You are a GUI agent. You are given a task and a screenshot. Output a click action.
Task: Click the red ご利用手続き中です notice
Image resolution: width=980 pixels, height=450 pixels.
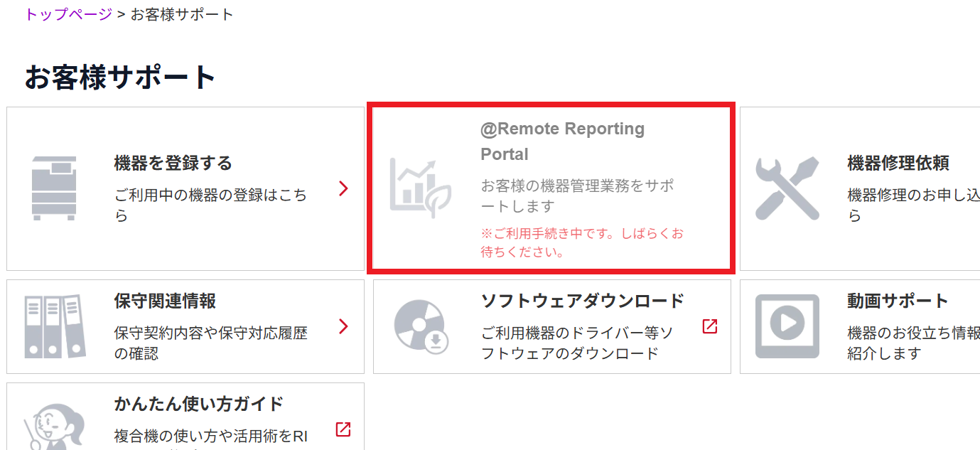coord(582,242)
